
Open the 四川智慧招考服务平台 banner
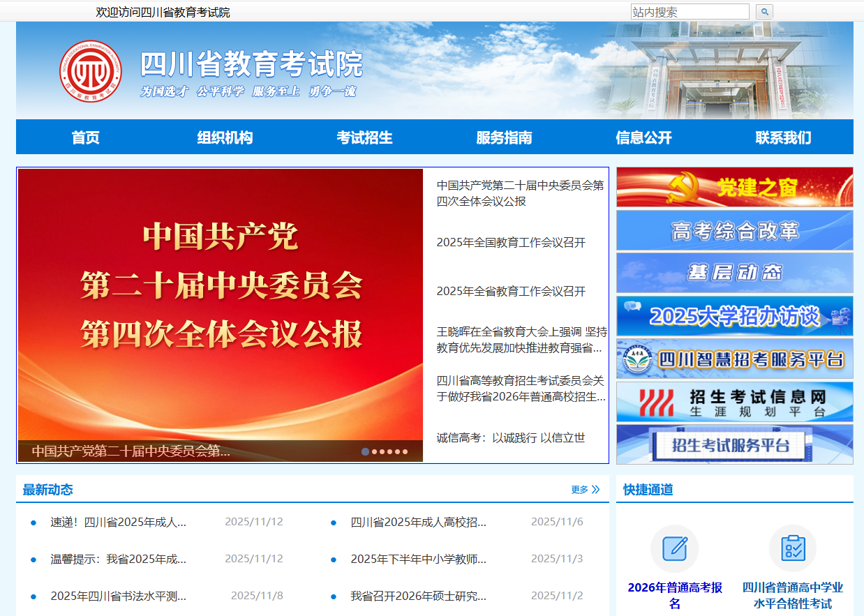[x=734, y=359]
